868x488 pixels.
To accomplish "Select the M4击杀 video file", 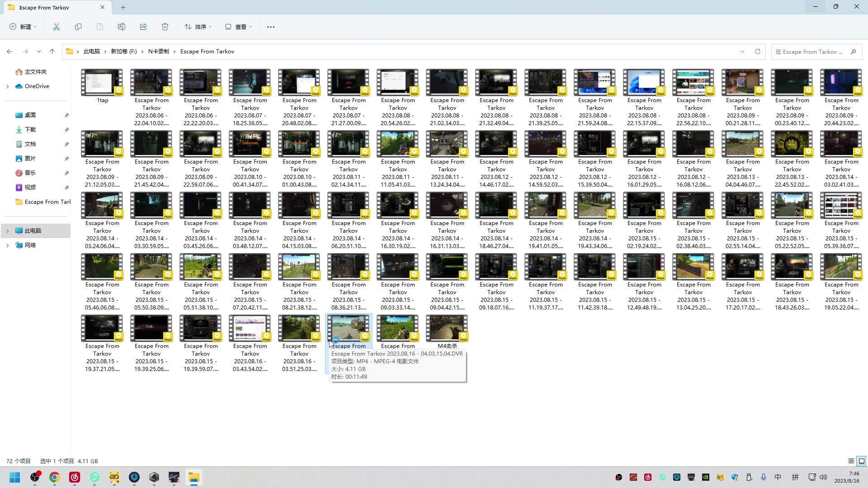I will 447,332.
